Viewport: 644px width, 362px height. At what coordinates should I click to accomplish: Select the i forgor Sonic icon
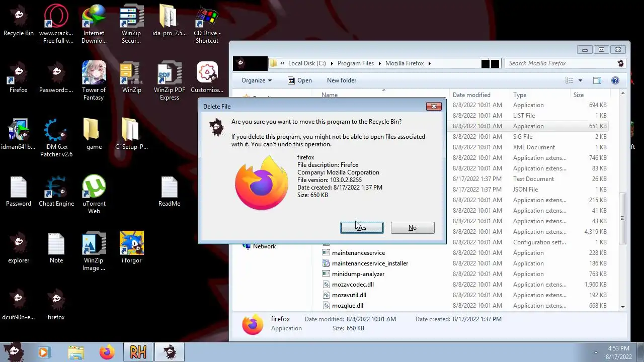click(132, 248)
